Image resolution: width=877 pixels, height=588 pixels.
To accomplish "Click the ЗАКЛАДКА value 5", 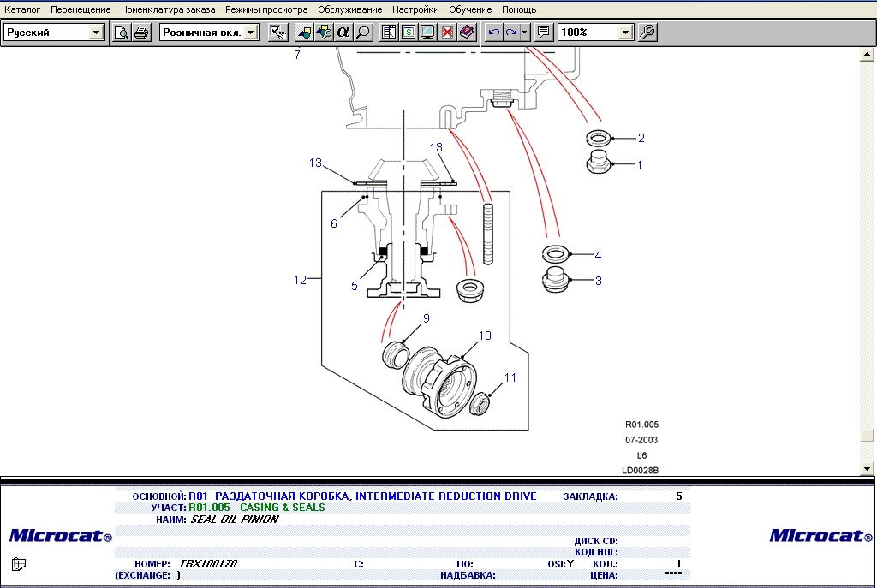I will 679,496.
